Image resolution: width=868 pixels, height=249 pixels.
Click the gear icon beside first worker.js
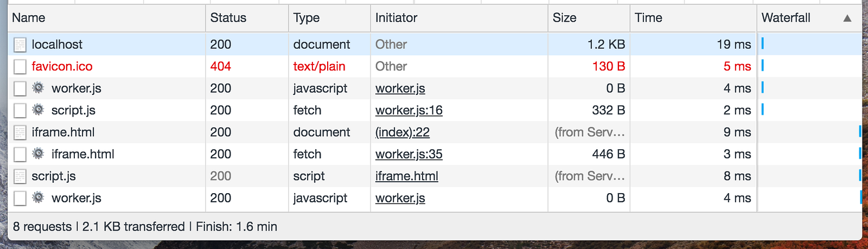point(38,88)
